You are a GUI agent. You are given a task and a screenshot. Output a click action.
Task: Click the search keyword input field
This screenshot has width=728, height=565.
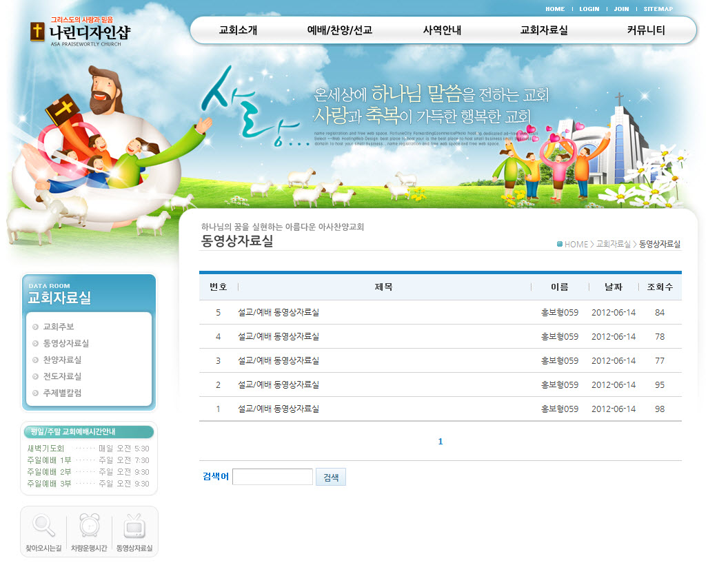click(x=272, y=477)
